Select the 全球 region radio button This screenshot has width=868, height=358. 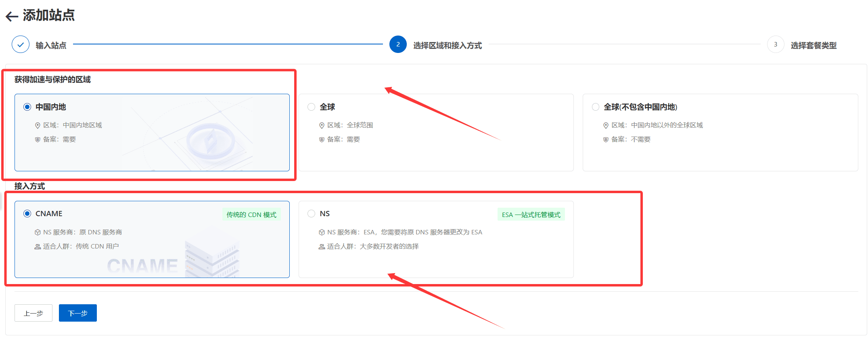point(311,107)
